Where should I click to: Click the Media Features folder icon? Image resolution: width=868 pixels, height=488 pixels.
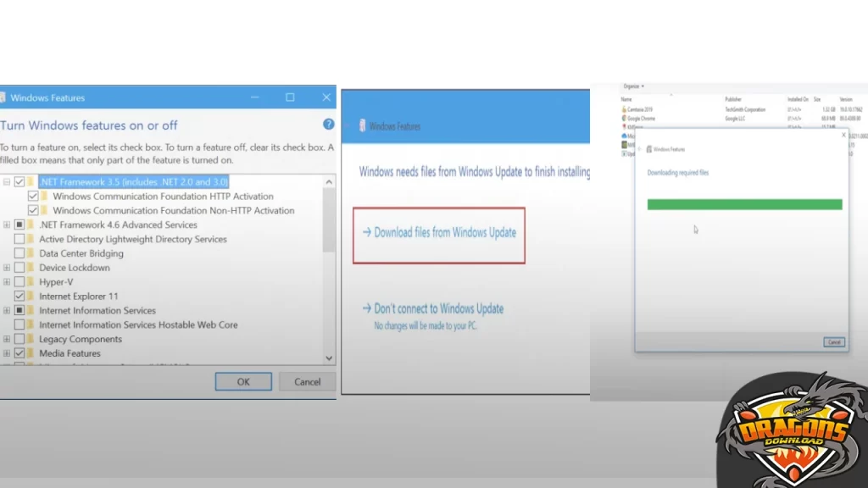[x=31, y=353]
